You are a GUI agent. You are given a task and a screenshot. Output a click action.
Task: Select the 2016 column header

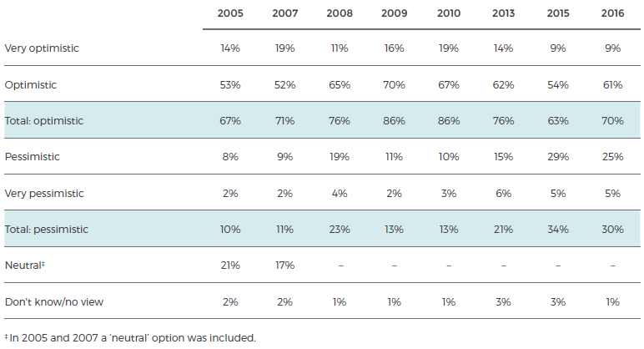pyautogui.click(x=613, y=13)
